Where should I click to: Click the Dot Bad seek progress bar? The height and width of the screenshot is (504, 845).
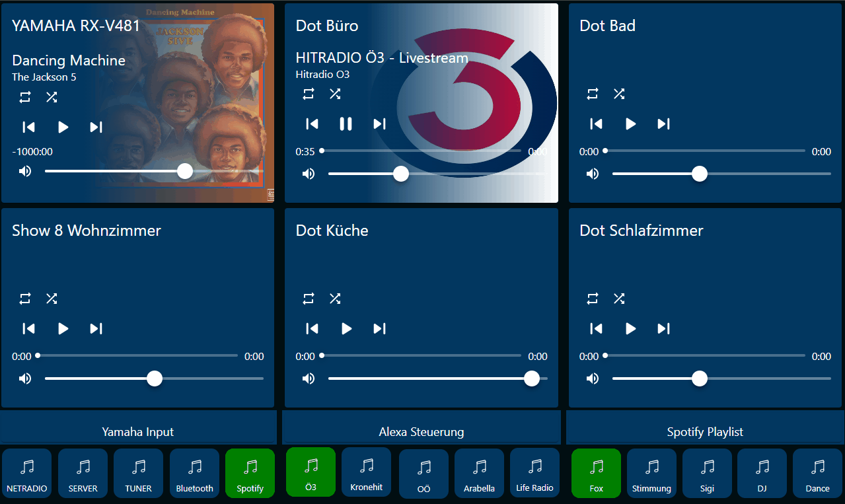click(704, 151)
